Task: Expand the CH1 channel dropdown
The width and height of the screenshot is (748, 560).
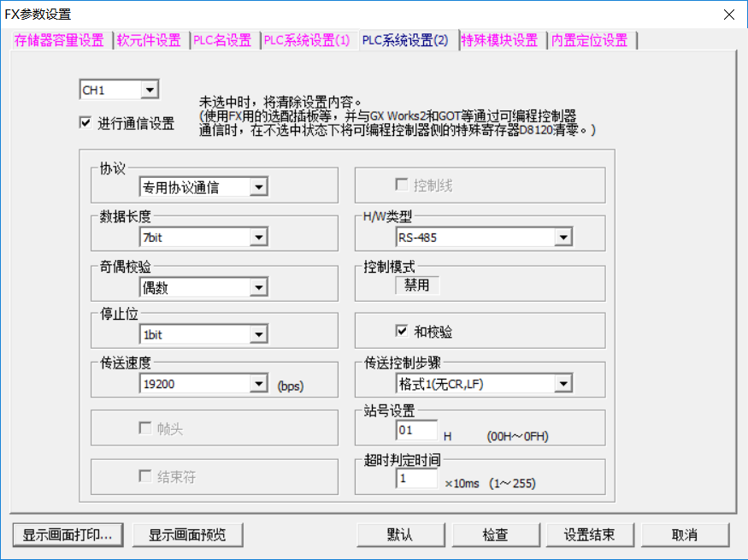Action: [150, 90]
